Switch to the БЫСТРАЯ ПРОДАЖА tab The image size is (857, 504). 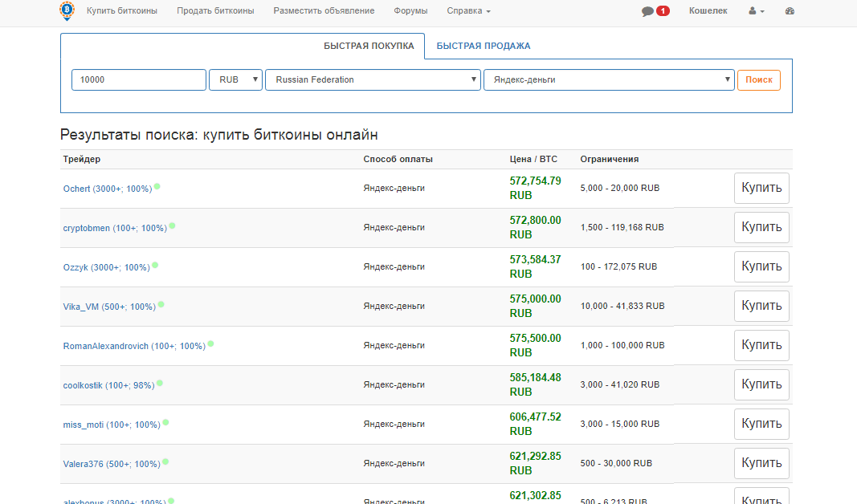pyautogui.click(x=484, y=46)
